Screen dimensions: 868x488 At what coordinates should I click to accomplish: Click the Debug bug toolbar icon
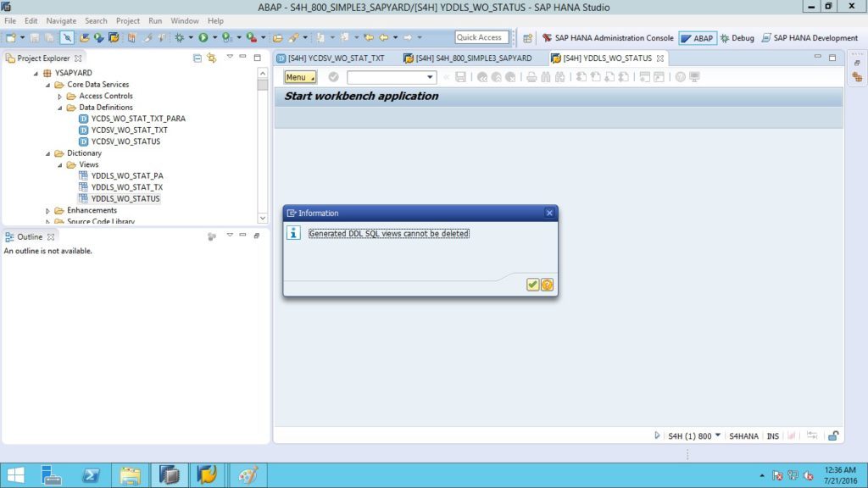click(x=180, y=37)
